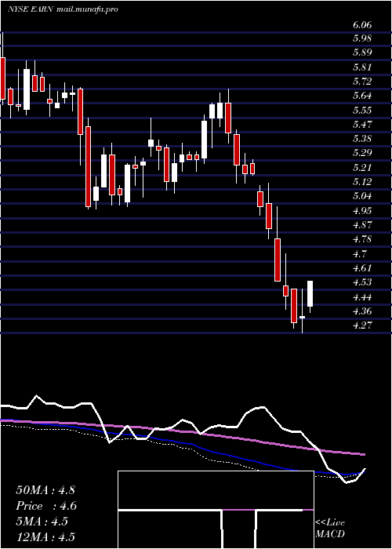The width and height of the screenshot is (392, 549).
Task: Click the 5.21 price axis label
Action: click(x=362, y=167)
